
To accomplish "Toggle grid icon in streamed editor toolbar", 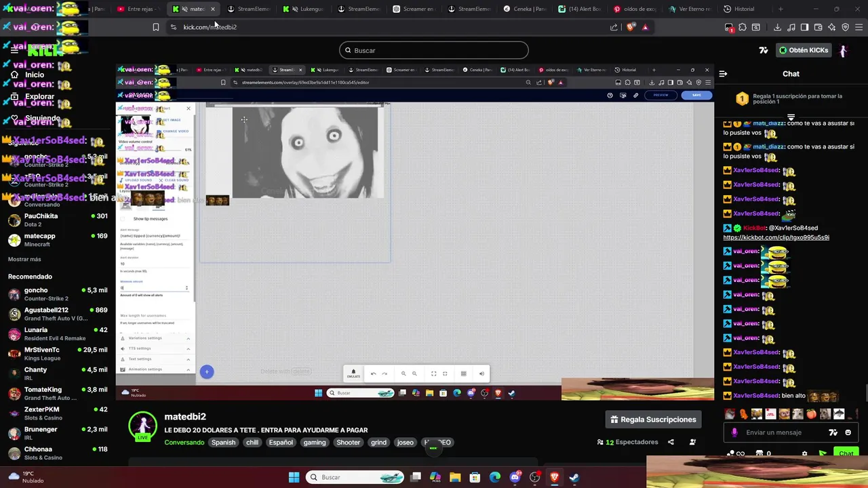I will point(463,373).
